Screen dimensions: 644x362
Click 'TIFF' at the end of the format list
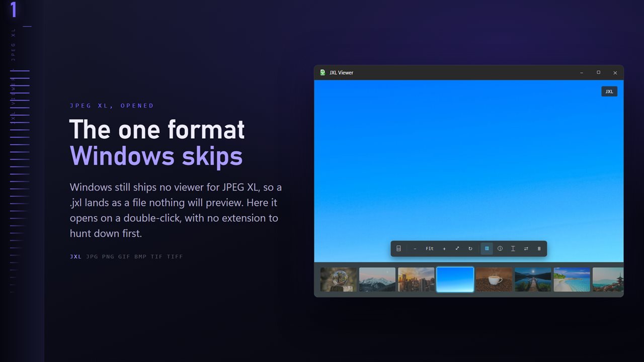(x=175, y=256)
